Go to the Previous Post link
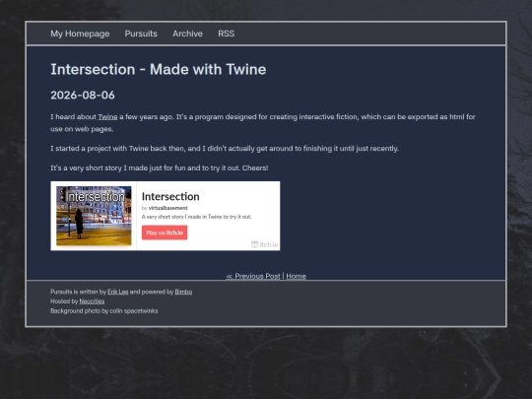Image resolution: width=532 pixels, height=399 pixels. [253, 276]
